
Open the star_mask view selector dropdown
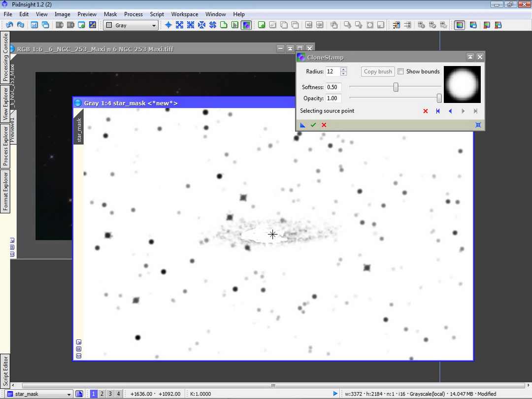(39, 394)
